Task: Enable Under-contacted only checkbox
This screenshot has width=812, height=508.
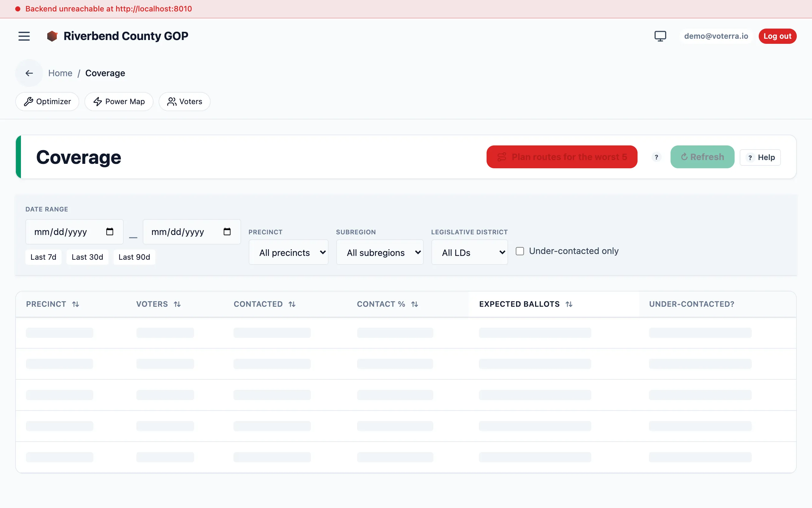Action: tap(520, 251)
